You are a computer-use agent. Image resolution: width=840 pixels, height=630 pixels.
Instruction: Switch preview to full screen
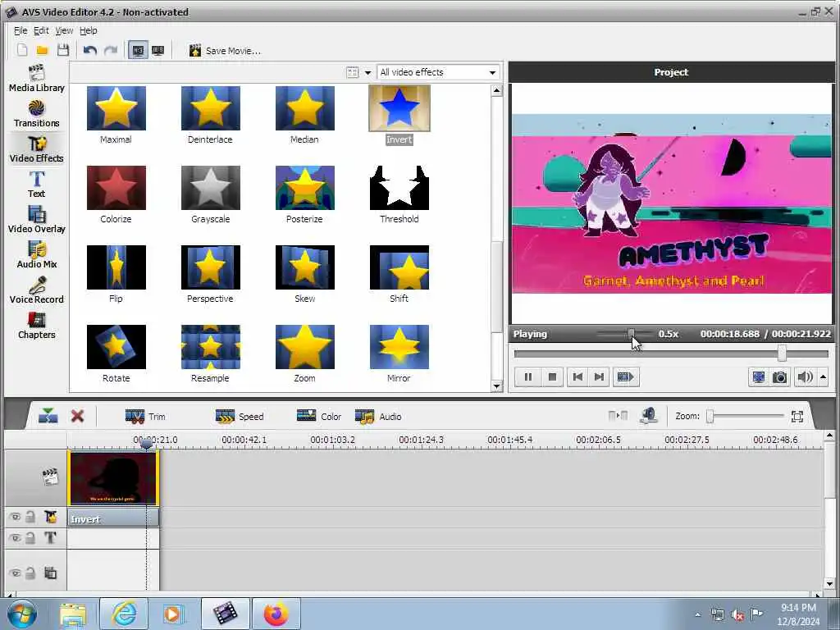click(x=759, y=377)
